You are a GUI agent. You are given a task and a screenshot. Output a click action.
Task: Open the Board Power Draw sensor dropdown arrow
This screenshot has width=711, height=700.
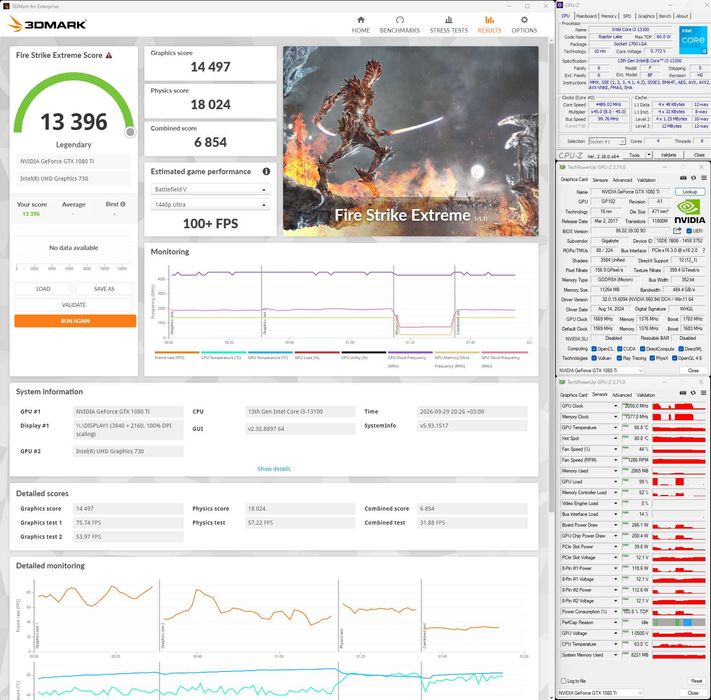click(x=615, y=525)
